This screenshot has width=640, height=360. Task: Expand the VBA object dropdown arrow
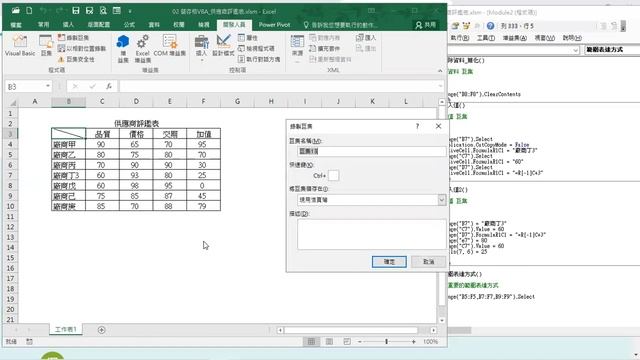576,50
